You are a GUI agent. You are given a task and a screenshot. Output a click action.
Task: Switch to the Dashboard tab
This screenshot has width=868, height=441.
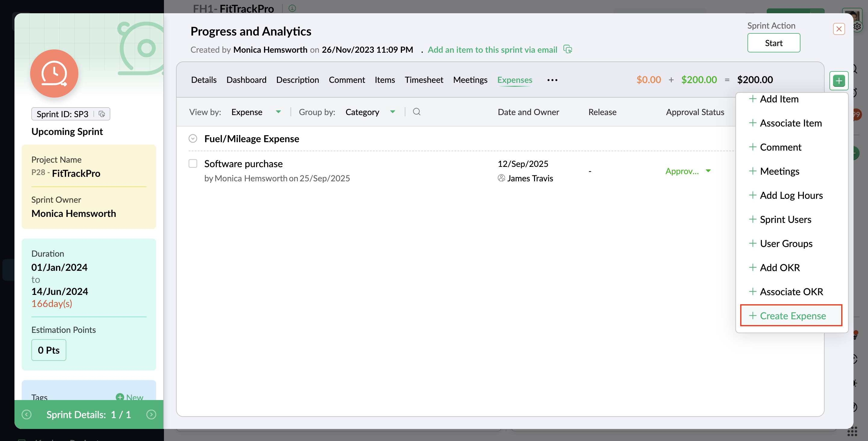[246, 80]
